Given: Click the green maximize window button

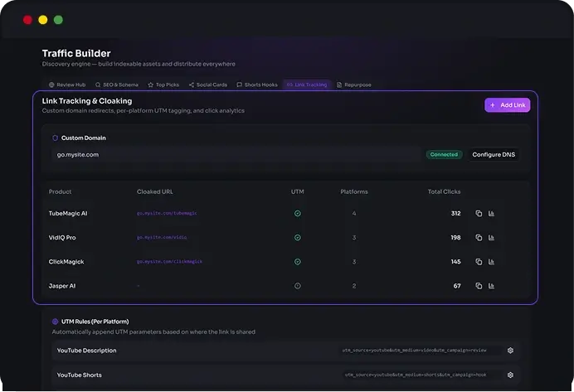Looking at the screenshot, I should coord(58,20).
